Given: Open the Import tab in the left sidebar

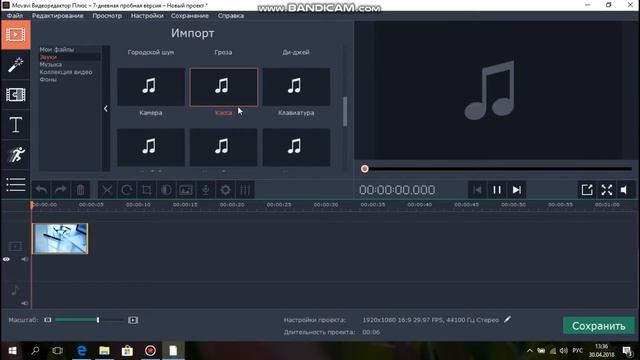Looking at the screenshot, I should [16, 35].
